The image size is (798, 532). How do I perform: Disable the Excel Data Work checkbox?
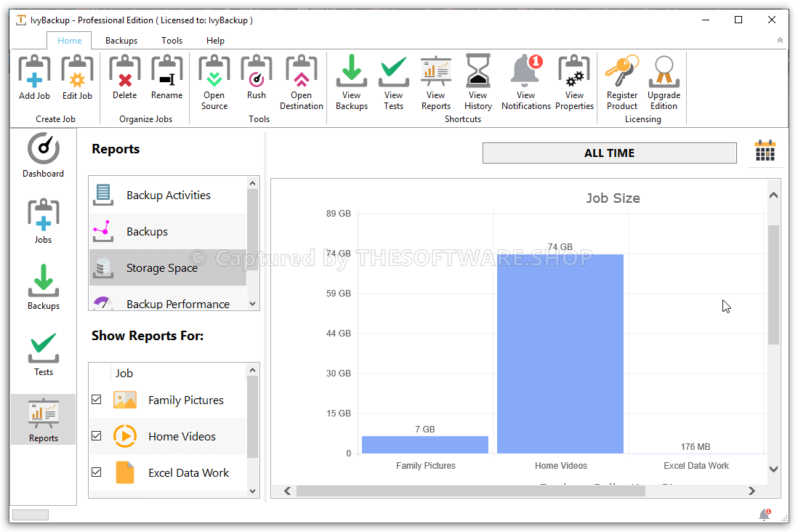point(97,472)
